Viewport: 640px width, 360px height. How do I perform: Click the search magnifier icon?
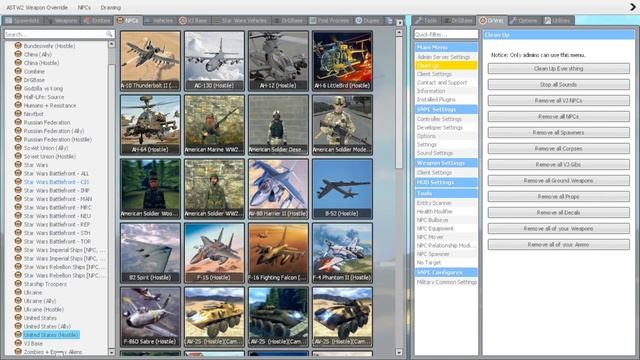109,34
